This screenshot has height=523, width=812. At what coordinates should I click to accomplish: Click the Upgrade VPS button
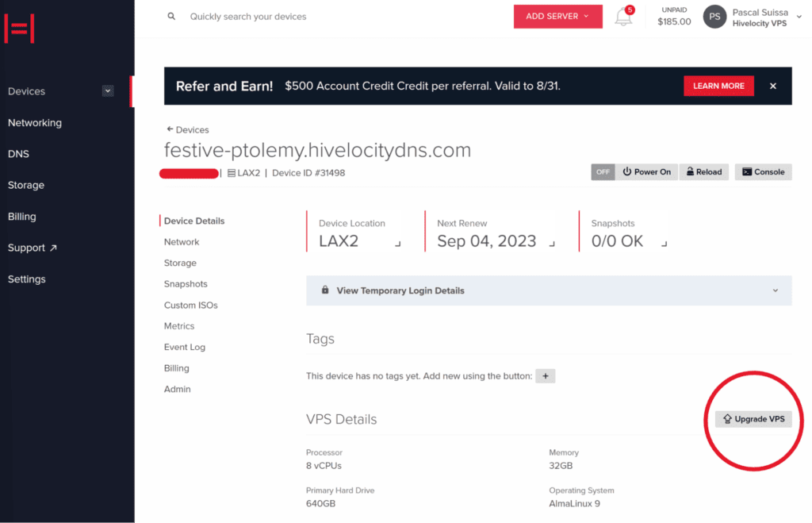[x=753, y=418]
